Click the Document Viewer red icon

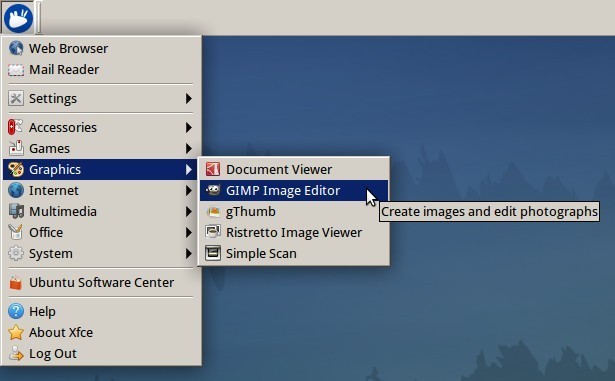pos(213,170)
